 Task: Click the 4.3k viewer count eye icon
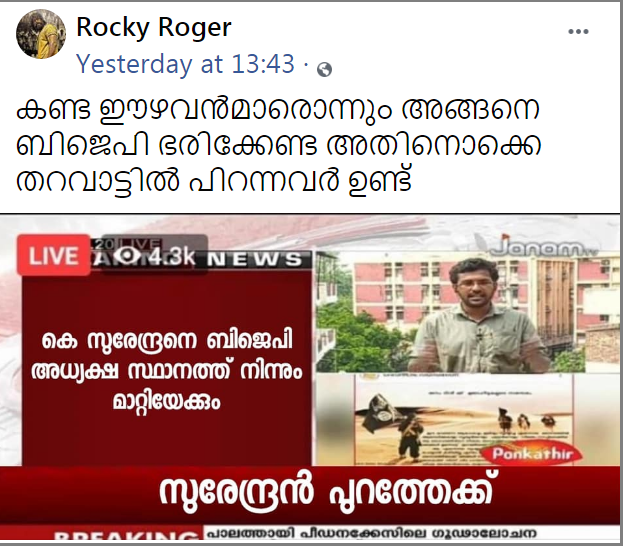pyautogui.click(x=128, y=256)
